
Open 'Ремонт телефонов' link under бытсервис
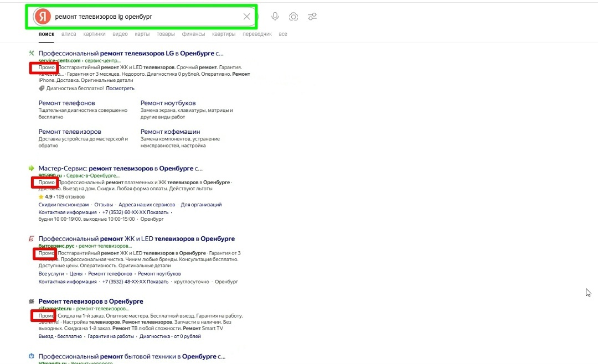(x=110, y=274)
